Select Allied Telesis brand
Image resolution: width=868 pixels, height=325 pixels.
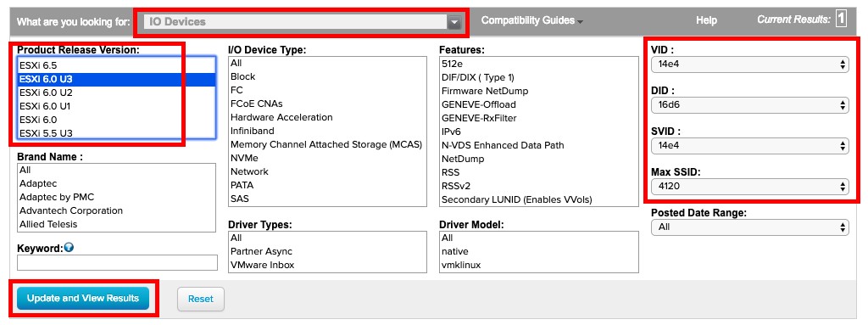[x=116, y=224]
